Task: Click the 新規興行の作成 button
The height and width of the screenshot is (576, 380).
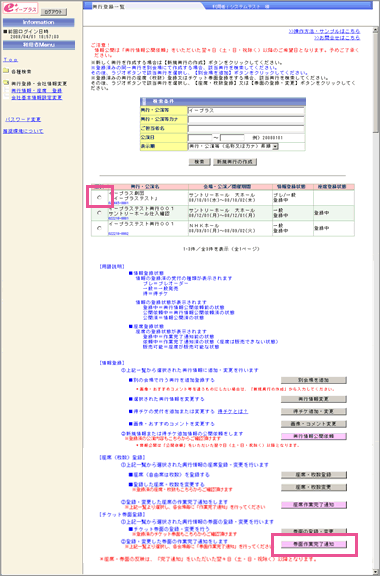Action: point(235,162)
